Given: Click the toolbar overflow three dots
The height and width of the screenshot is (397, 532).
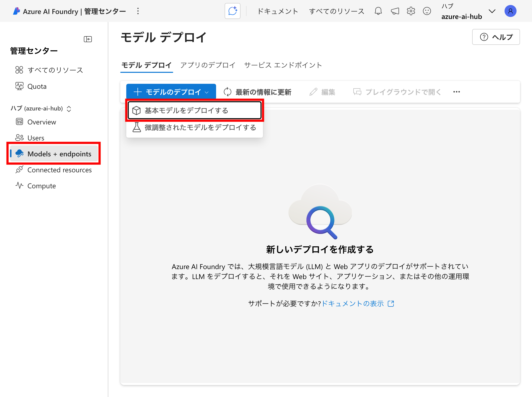Looking at the screenshot, I should click(x=456, y=92).
